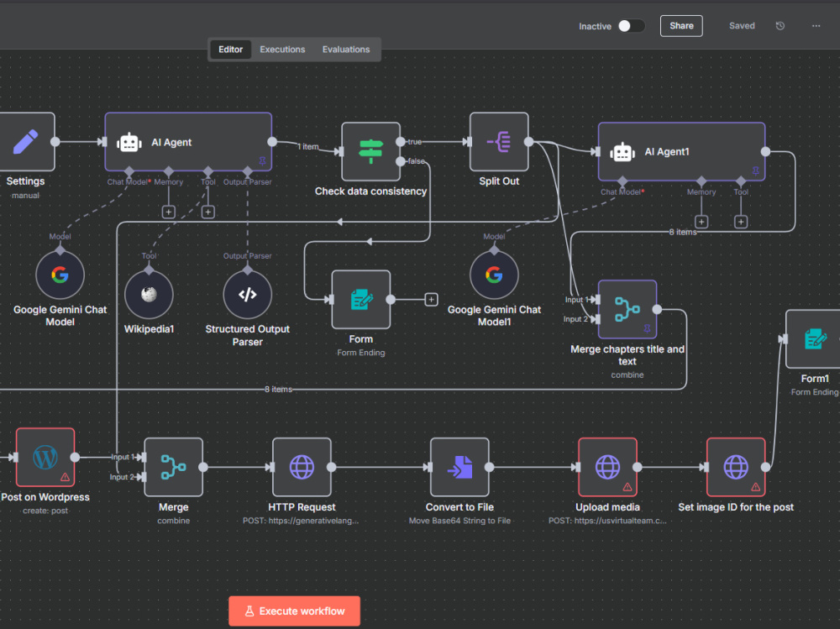This screenshot has width=840, height=629.
Task: Open the AI Agent1 node robot icon
Action: pos(622,152)
